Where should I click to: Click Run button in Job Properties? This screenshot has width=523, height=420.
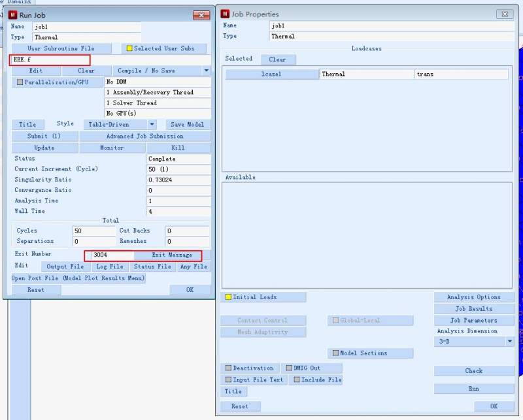pos(474,389)
